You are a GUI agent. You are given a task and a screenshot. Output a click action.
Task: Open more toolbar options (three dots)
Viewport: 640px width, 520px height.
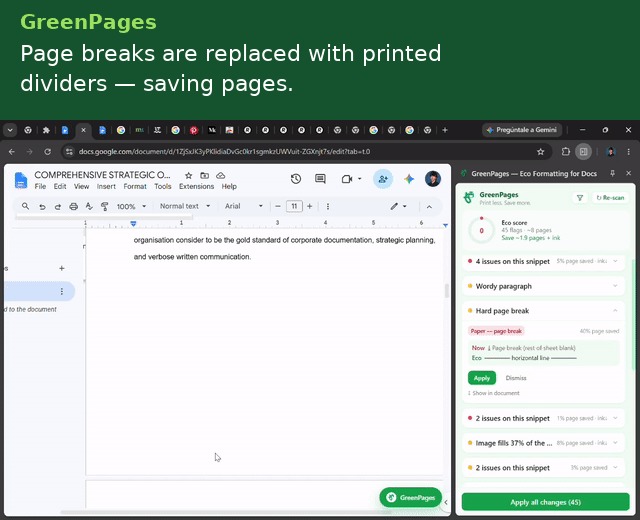328,207
